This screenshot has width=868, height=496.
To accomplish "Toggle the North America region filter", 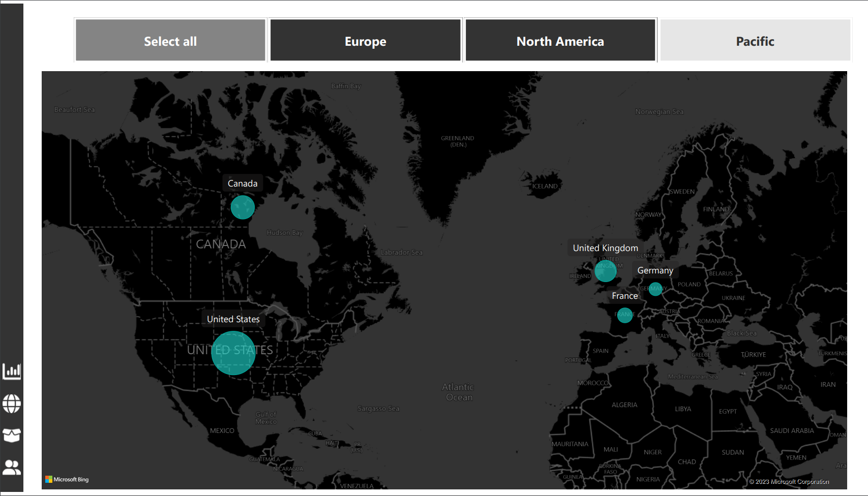I will click(560, 41).
